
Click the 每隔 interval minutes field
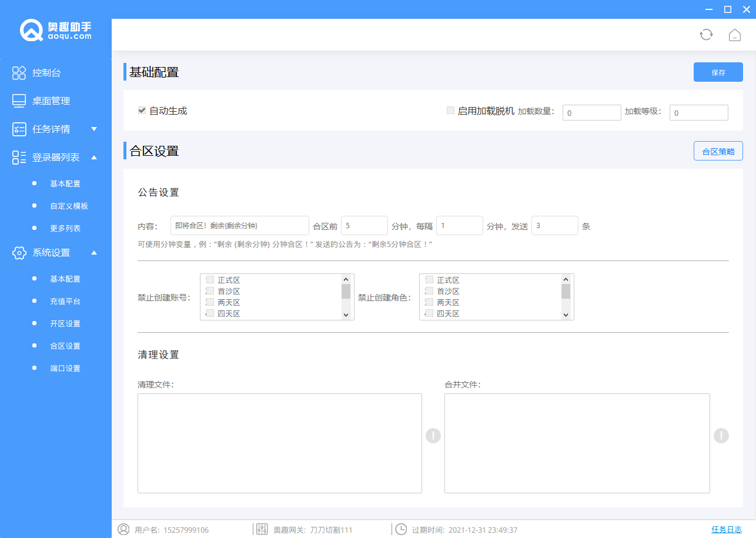tap(460, 225)
